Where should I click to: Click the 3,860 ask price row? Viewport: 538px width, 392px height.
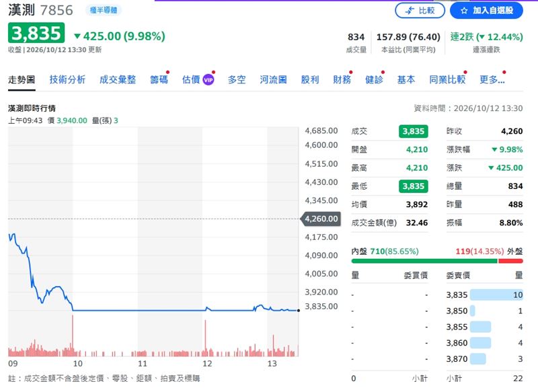(x=484, y=343)
